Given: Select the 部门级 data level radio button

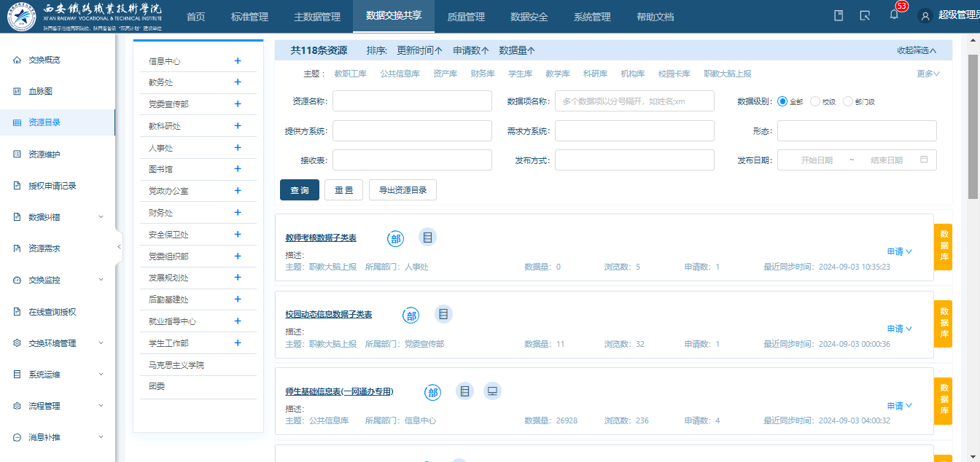Looking at the screenshot, I should coord(847,101).
